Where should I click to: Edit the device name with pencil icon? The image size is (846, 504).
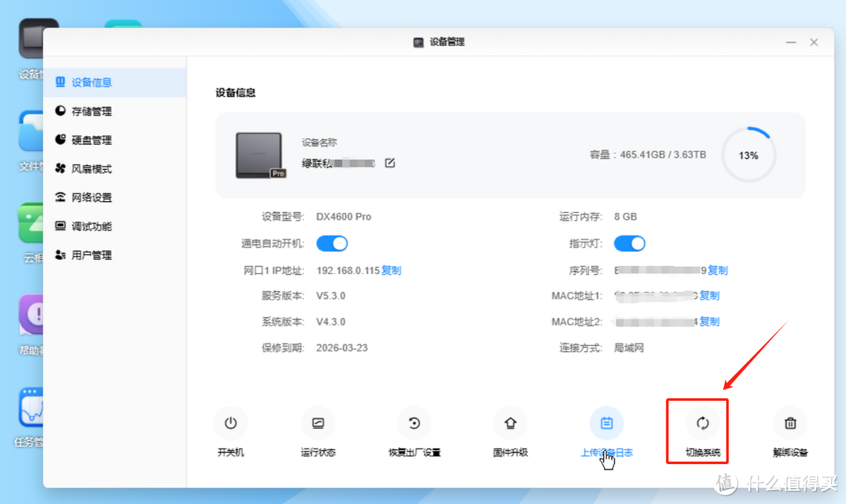(x=389, y=163)
